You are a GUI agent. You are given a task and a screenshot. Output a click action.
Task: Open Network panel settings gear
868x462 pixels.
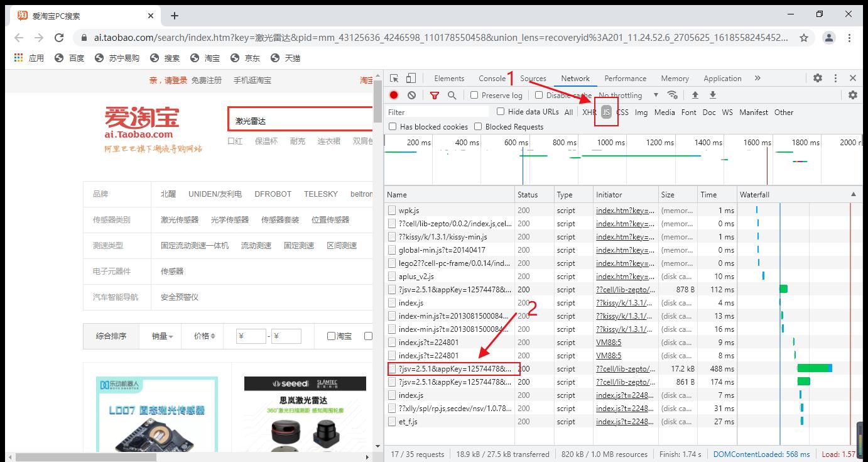click(x=852, y=95)
